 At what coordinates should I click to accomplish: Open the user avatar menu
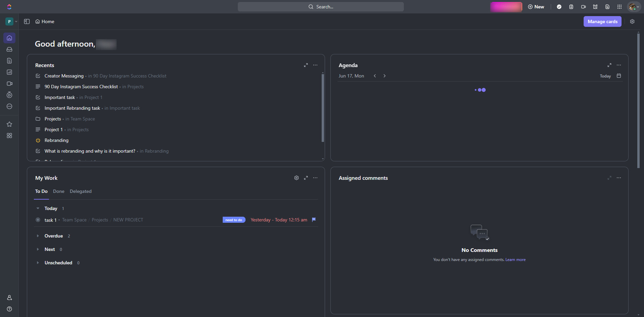click(634, 7)
